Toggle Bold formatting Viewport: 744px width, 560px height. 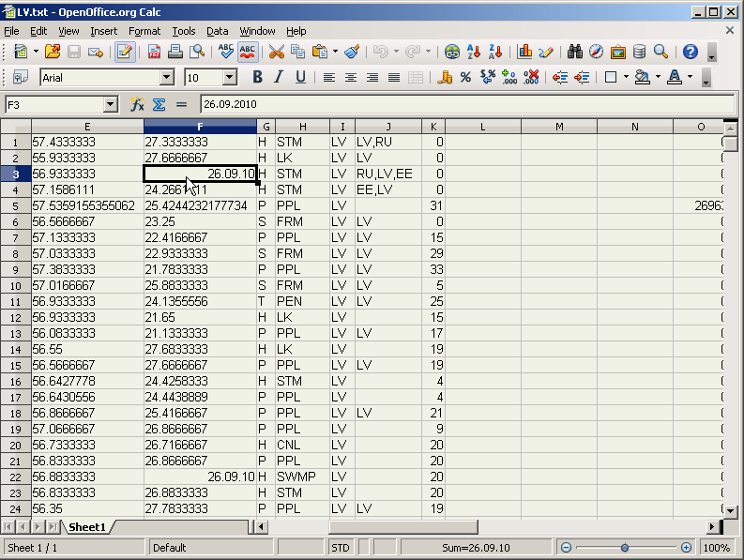pos(257,77)
